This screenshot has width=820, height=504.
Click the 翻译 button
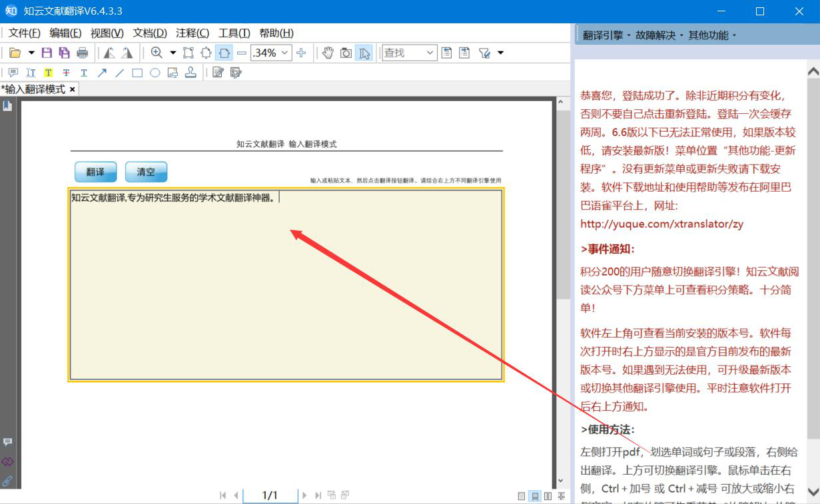95,172
